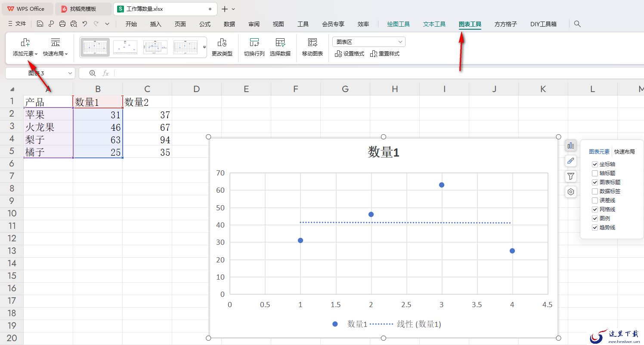Click 设置格式 format settings
Screen dimensions: 644x345
click(350, 54)
